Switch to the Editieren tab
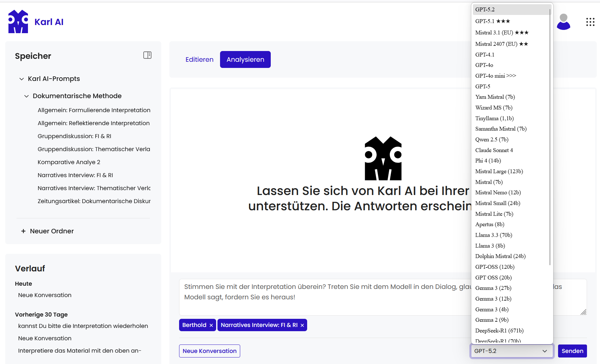Viewport: 600px width, 364px height. tap(200, 59)
